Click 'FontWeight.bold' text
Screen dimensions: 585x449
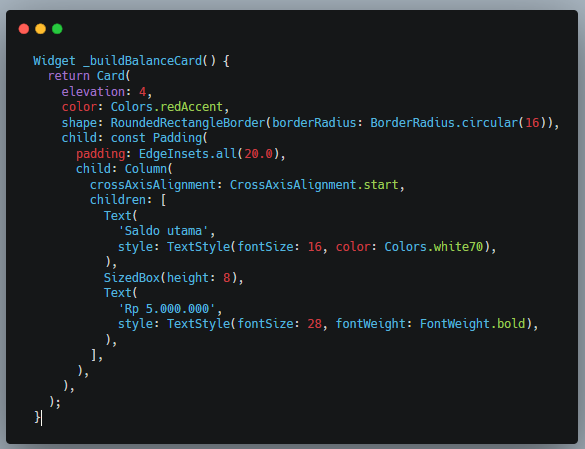(473, 324)
